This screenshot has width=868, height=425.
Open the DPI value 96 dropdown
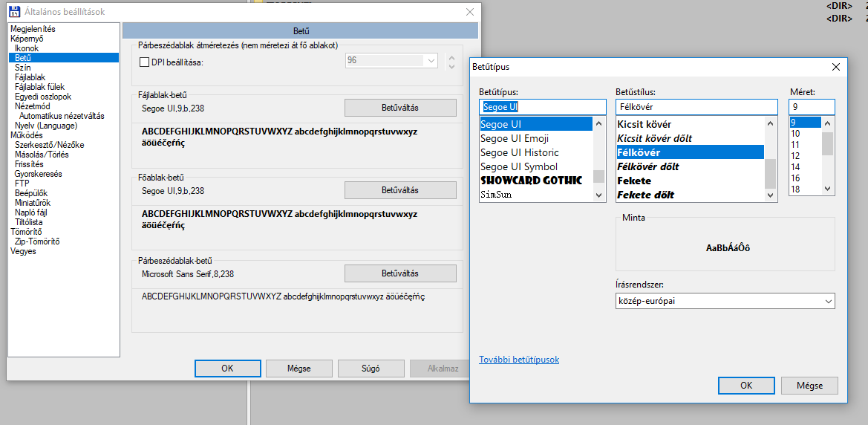432,60
